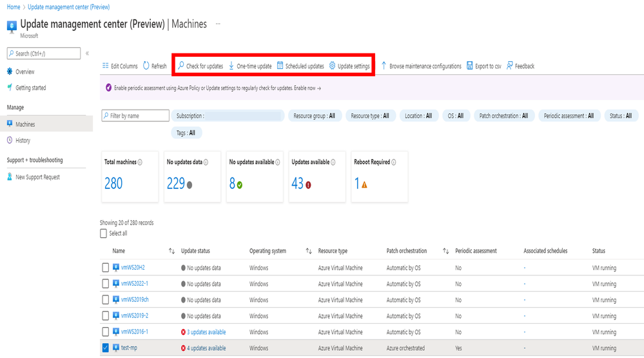The width and height of the screenshot is (644, 358).
Task: Sort by Operating system column arrows
Action: coord(309,251)
